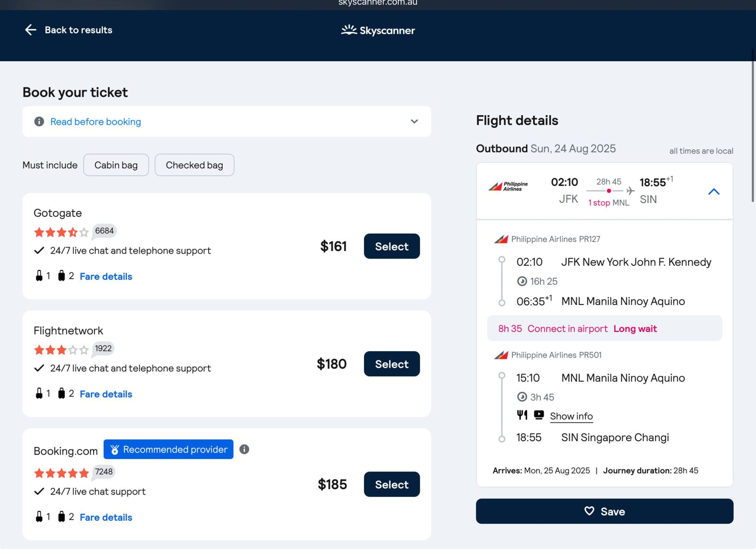This screenshot has height=549, width=756.
Task: Click Booking.com star rating
Action: click(61, 473)
